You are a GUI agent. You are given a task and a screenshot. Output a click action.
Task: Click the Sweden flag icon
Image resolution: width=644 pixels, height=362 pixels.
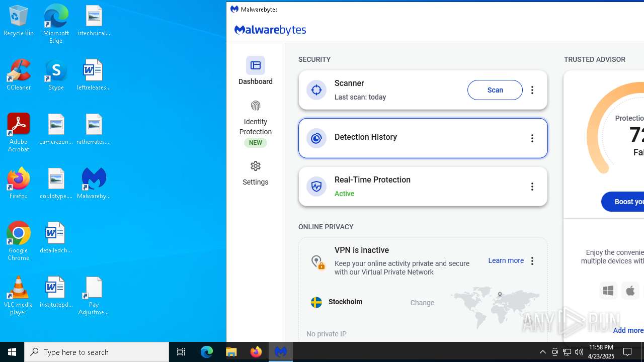point(316,302)
